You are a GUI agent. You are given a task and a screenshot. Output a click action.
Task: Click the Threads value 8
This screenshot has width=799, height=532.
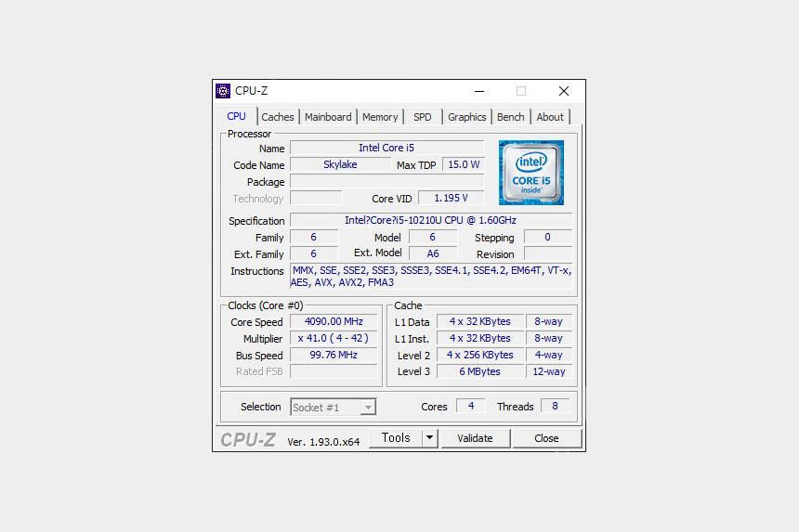tap(555, 406)
